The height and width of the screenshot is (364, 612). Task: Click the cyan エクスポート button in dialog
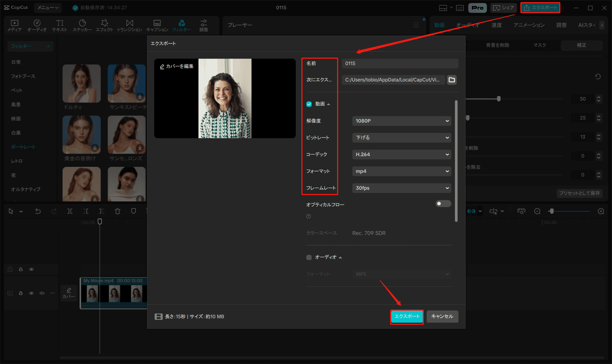[x=407, y=316]
